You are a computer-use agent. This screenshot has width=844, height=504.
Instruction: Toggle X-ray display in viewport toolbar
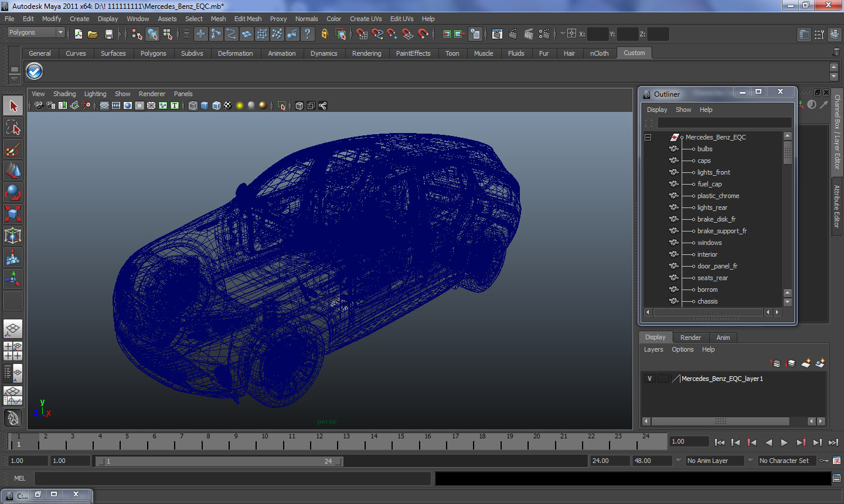click(300, 105)
